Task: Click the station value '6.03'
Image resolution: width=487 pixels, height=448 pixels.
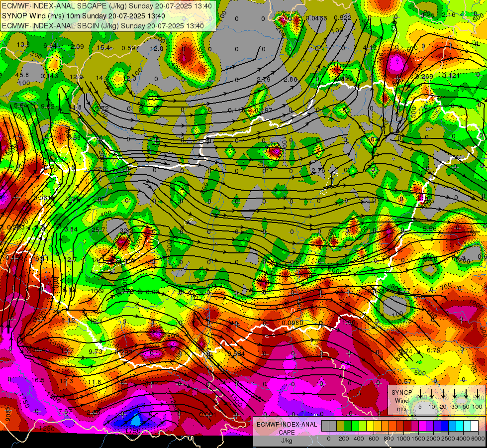Action: coord(153,292)
